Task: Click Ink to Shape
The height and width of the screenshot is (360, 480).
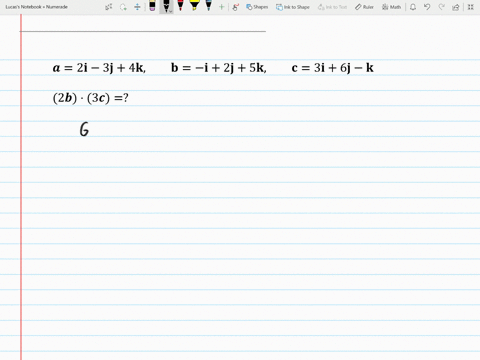Action: pyautogui.click(x=293, y=7)
